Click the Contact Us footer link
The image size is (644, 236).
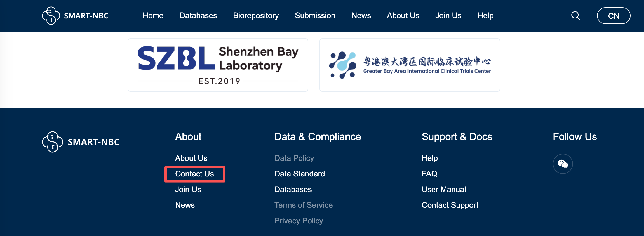[x=194, y=174]
